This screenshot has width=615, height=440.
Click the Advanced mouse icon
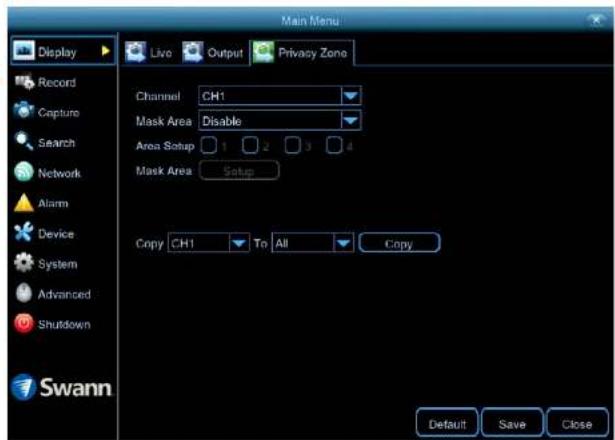pyautogui.click(x=24, y=293)
